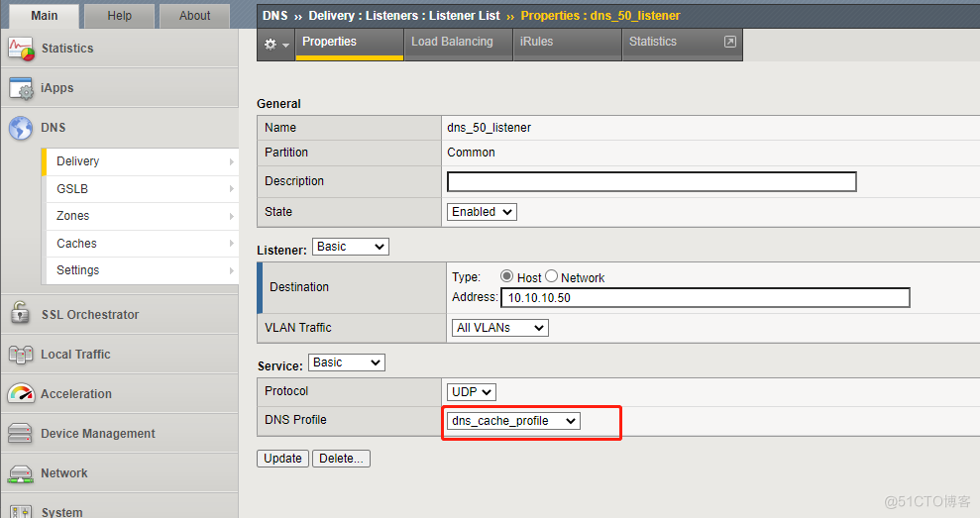The image size is (980, 518).
Task: Select the Host destination type
Action: 507,277
